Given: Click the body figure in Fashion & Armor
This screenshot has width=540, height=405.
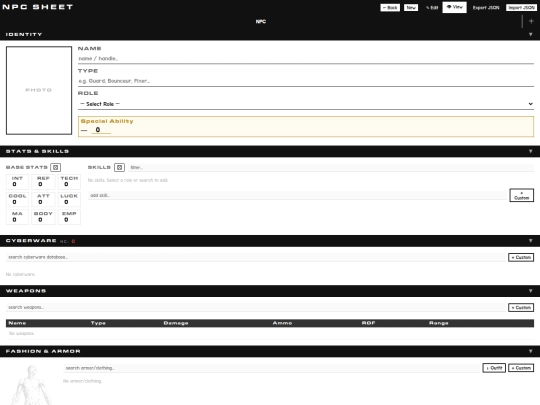Looking at the screenshot, I should tap(32, 385).
